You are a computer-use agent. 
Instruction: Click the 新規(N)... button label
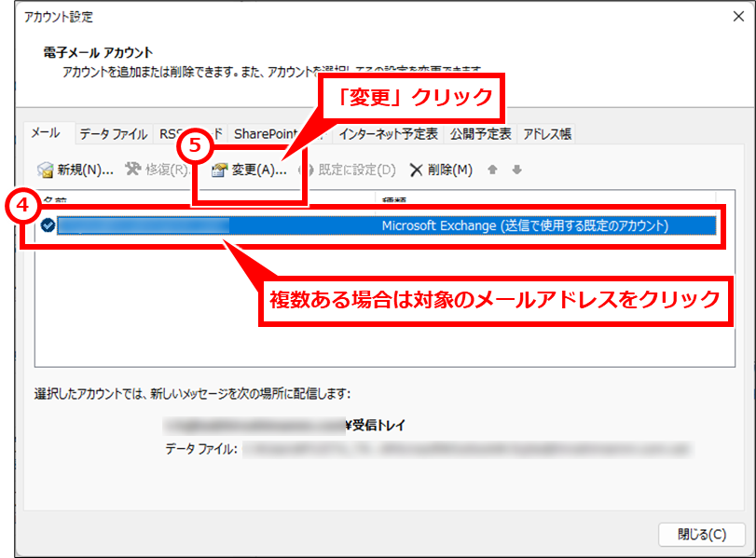point(86,170)
